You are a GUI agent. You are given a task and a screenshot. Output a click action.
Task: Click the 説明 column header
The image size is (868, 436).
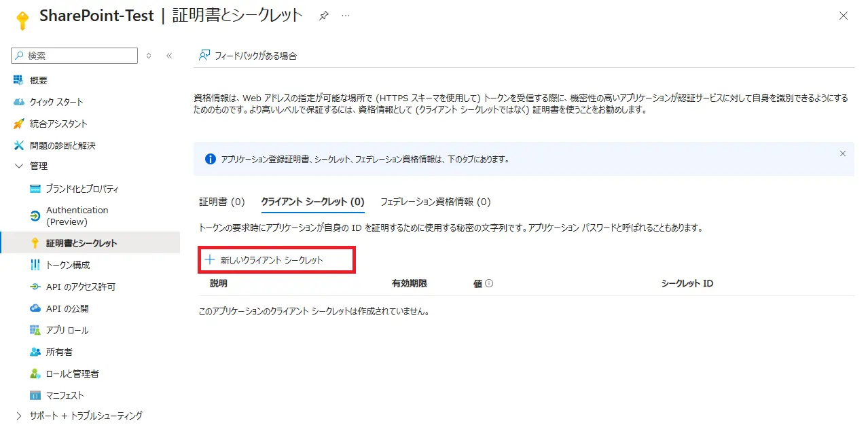(219, 283)
